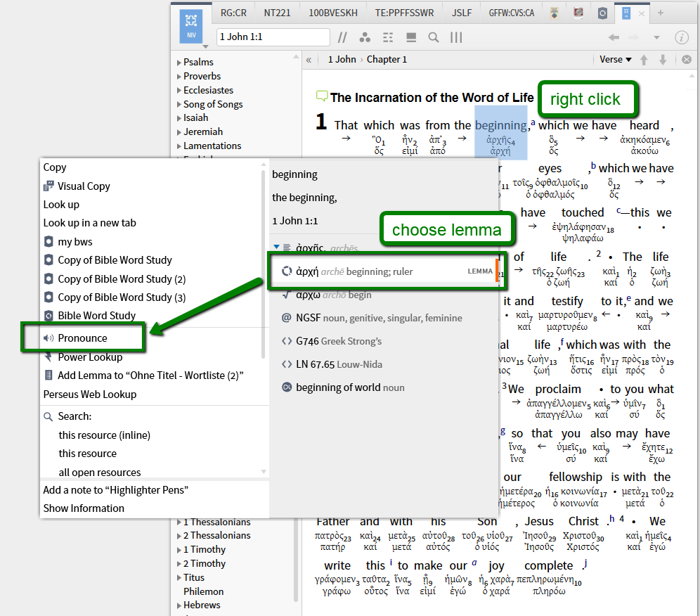Click the highlighted word beginning in verse 1
The height and width of the screenshot is (616, 700).
tap(501, 126)
